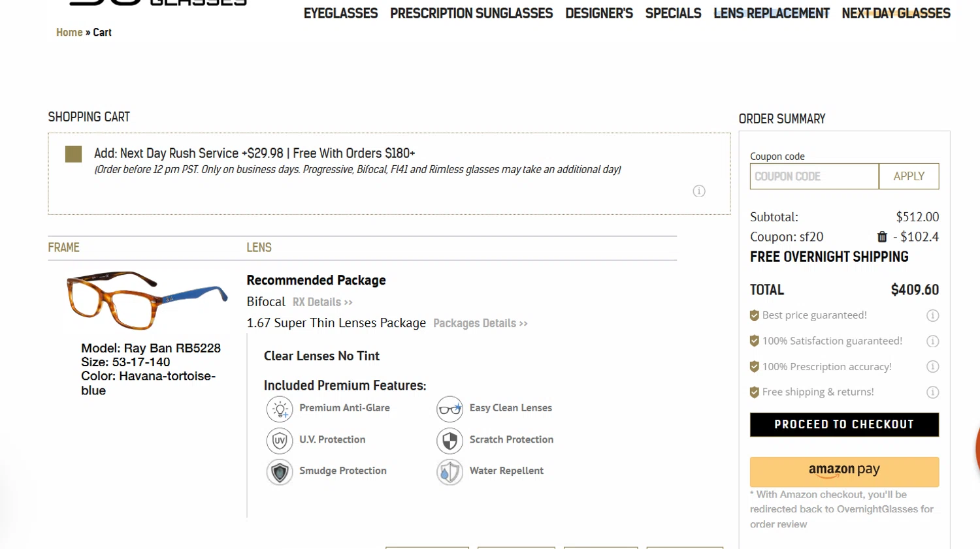
Task: Click the Smudge Protection icon
Action: click(280, 472)
